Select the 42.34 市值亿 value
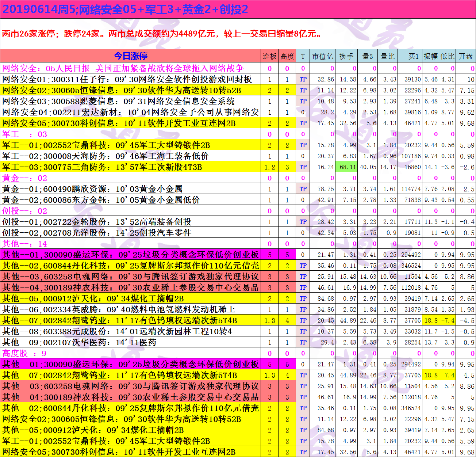 pyautogui.click(x=326, y=233)
